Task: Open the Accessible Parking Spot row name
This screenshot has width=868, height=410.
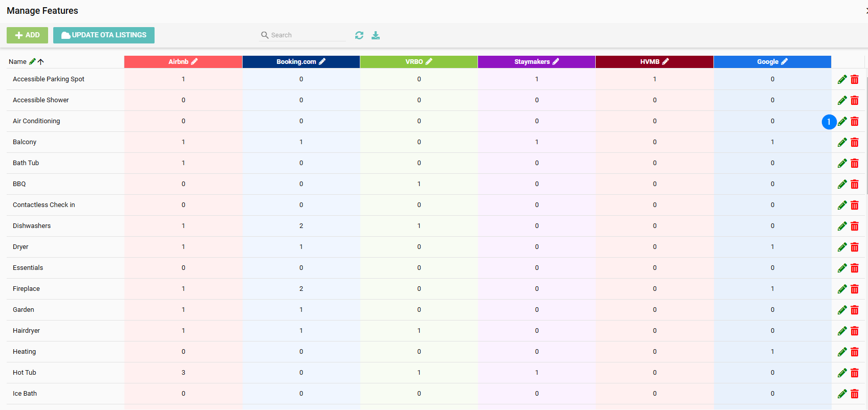Action: coord(49,79)
